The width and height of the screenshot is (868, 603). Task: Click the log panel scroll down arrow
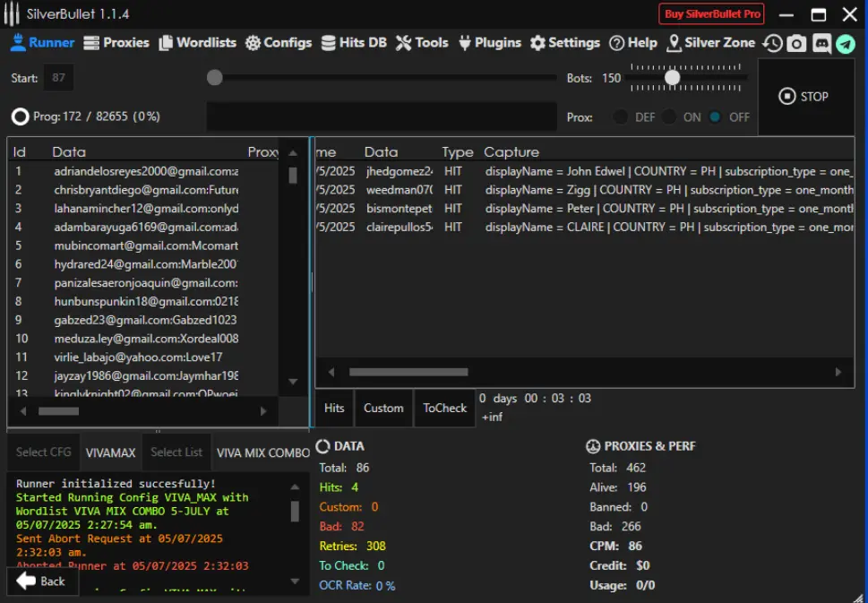coord(295,581)
